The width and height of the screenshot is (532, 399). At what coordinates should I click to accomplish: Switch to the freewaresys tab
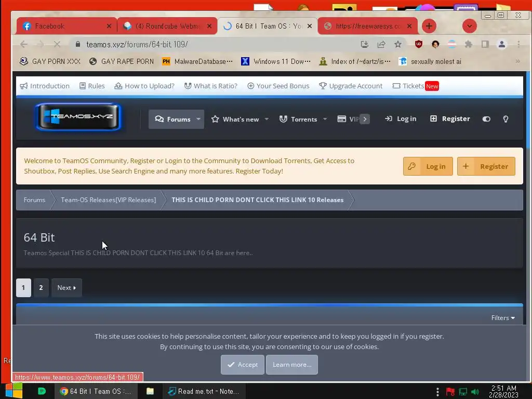368,26
